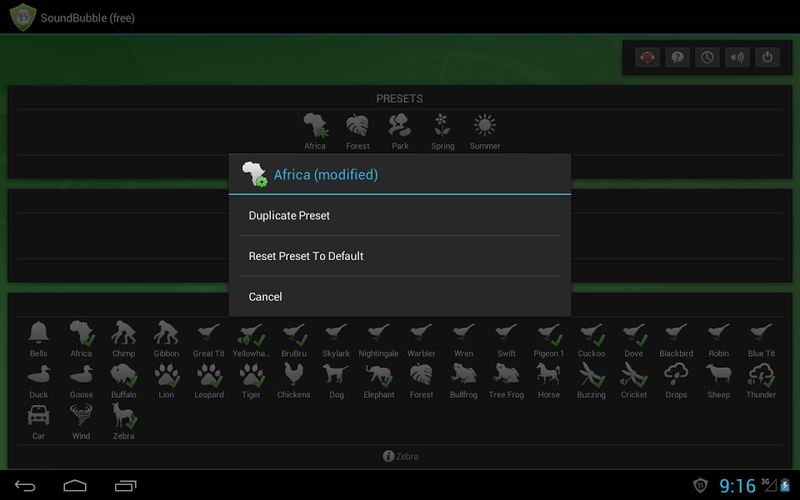
Task: Click the Zebra info label
Action: (x=401, y=456)
